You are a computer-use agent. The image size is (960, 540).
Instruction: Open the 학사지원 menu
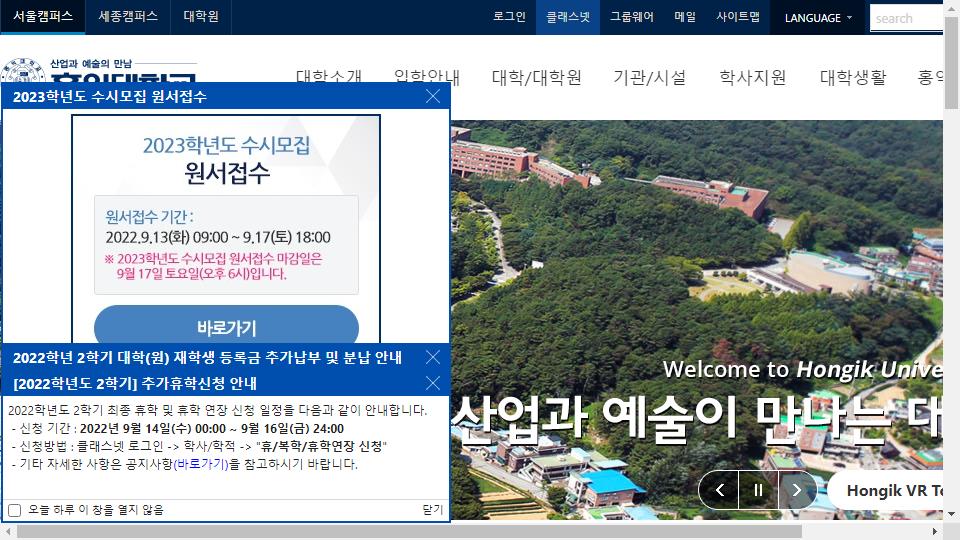point(753,78)
